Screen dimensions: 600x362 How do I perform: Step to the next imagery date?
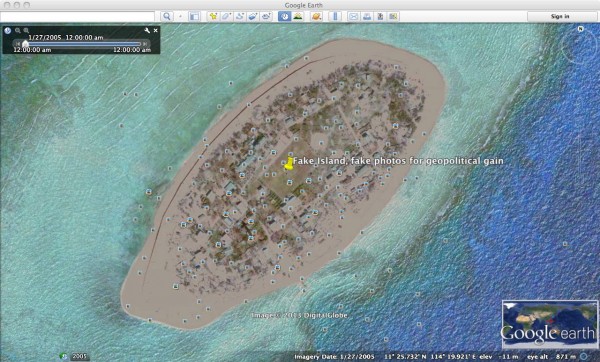click(x=145, y=44)
